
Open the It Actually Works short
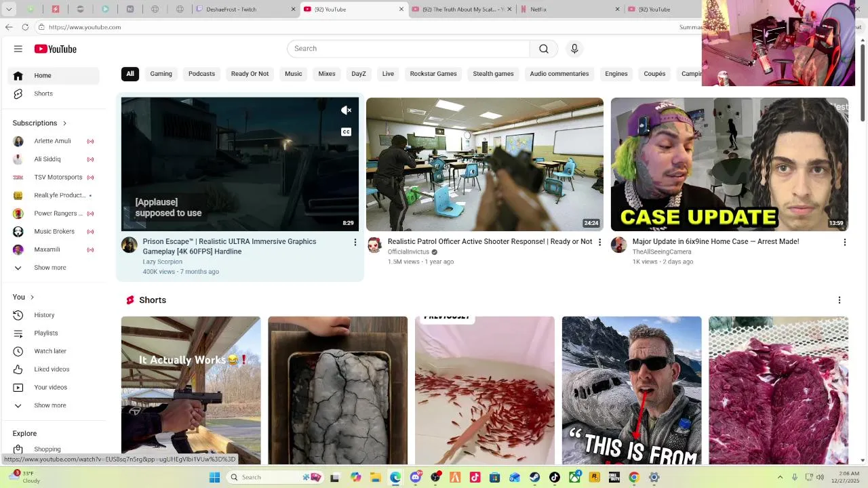(x=191, y=390)
